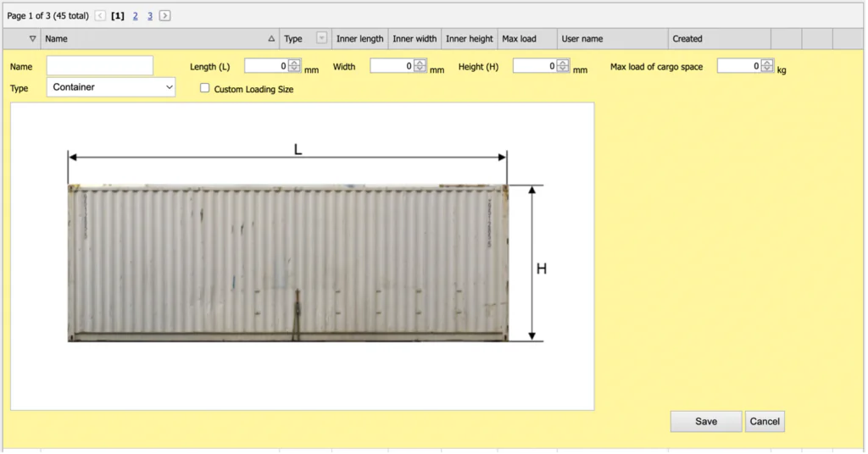
Task: Click the 'Height (H)' label
Action: 478,66
